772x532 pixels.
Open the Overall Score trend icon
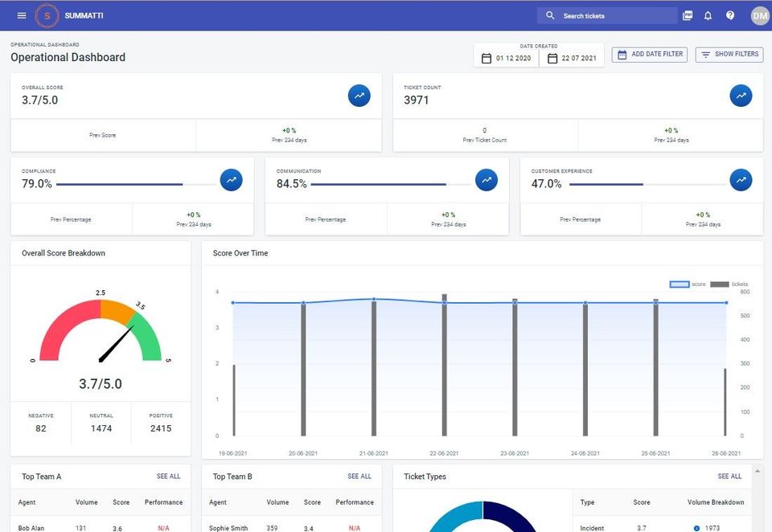359,96
